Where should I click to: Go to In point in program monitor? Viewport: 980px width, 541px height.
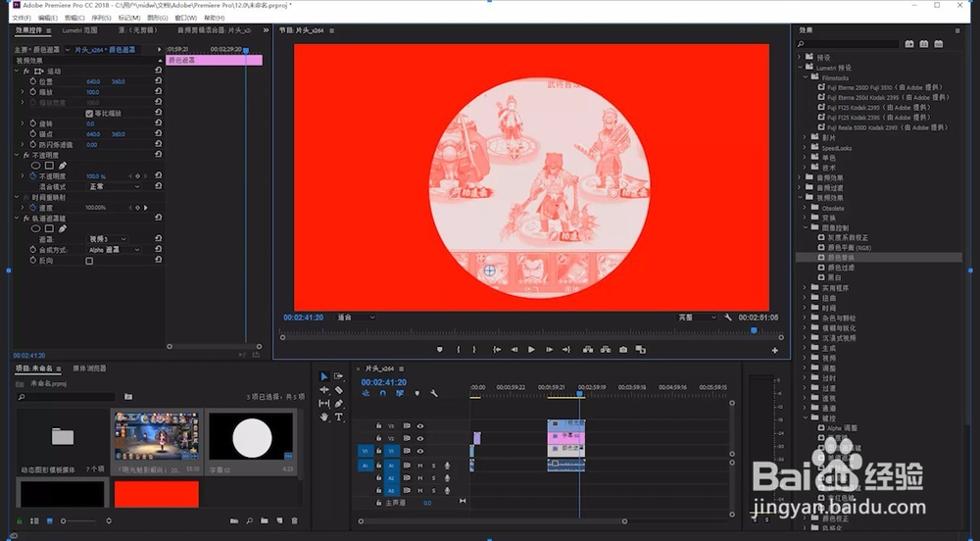[497, 350]
